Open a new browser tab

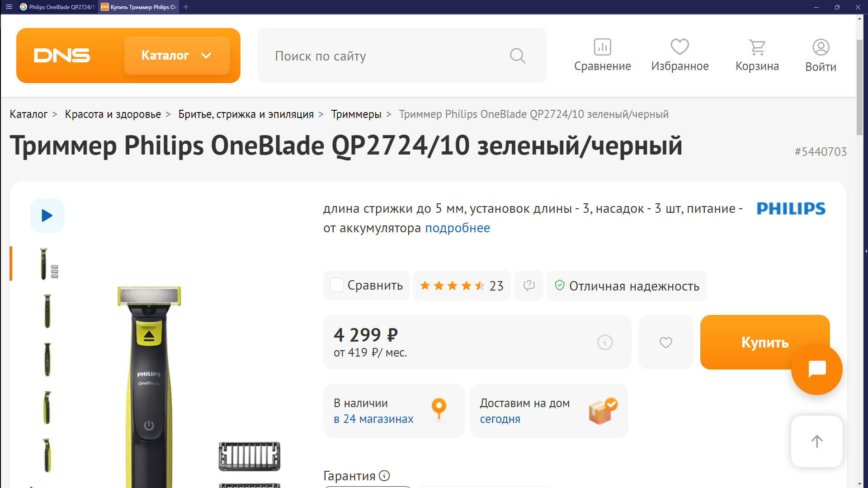click(186, 7)
